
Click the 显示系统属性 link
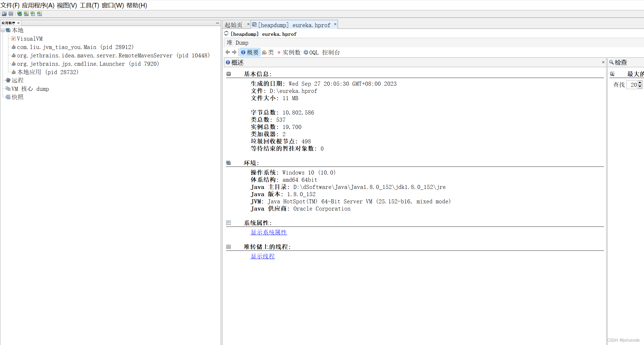[x=269, y=232]
